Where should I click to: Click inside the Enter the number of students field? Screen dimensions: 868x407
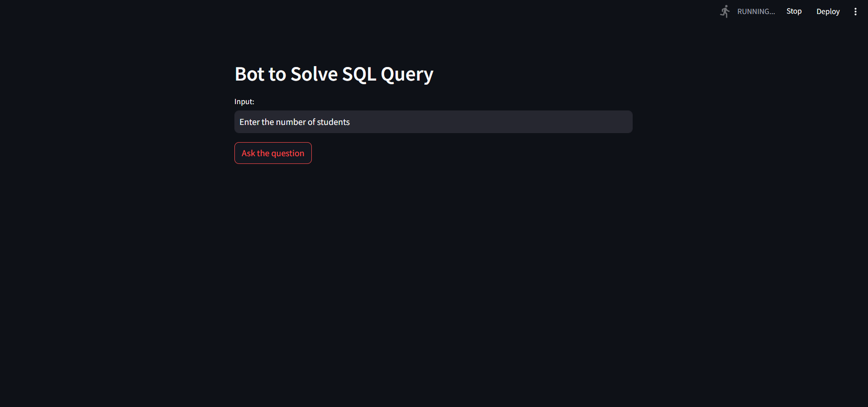click(433, 122)
